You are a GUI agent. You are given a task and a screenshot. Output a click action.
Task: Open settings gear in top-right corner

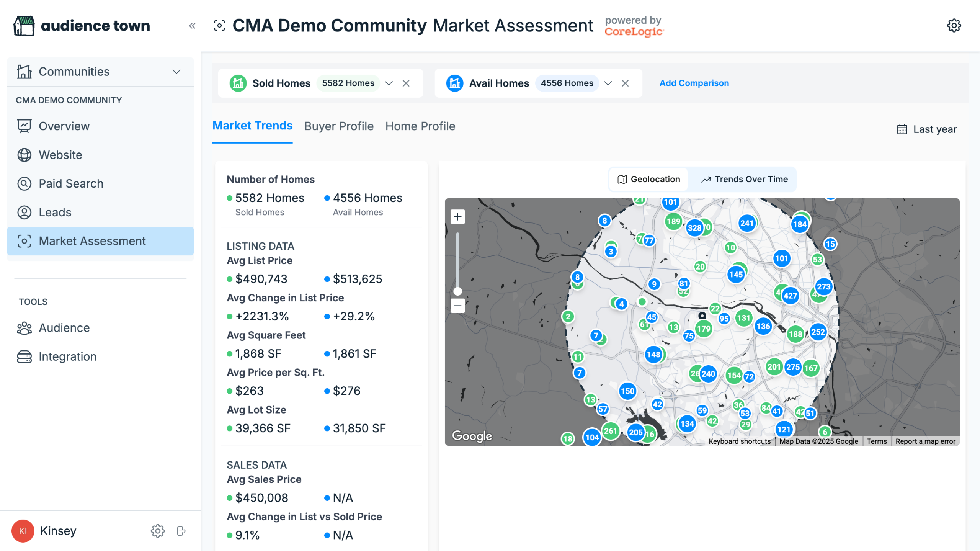click(x=954, y=26)
